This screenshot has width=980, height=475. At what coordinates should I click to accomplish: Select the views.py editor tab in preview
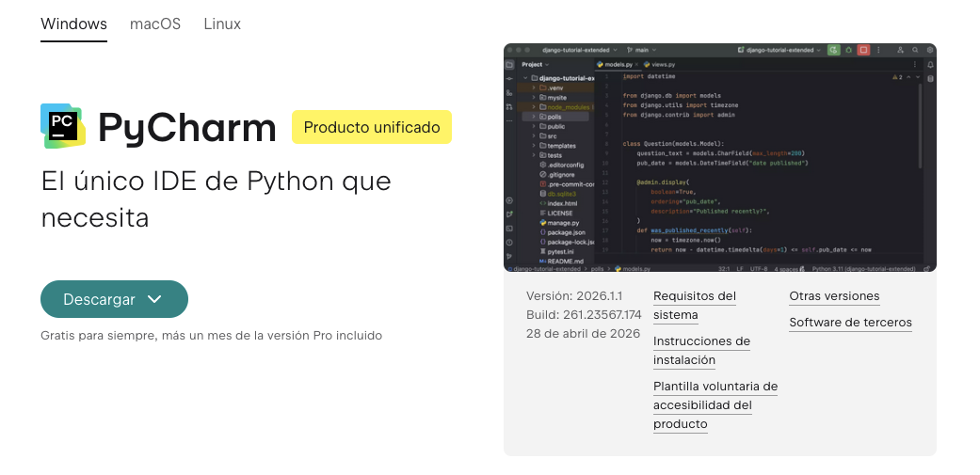pos(659,64)
